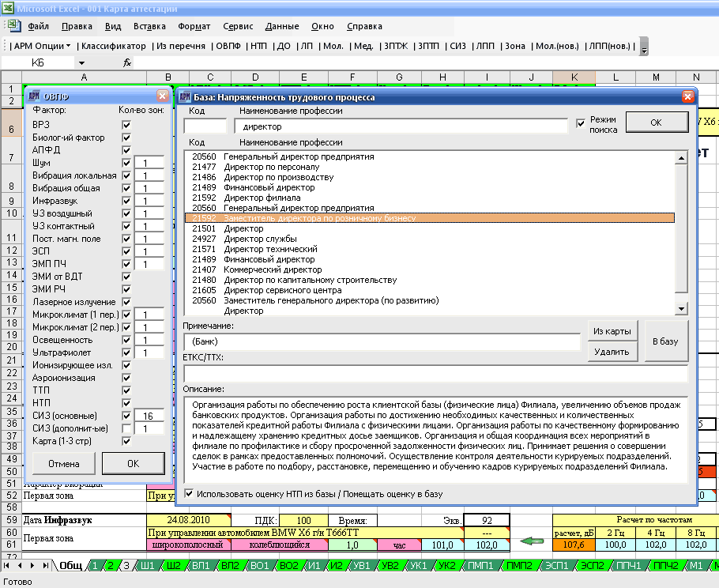Screen dimensions: 719x588
Task: Click the В базу button
Action: [x=666, y=341]
